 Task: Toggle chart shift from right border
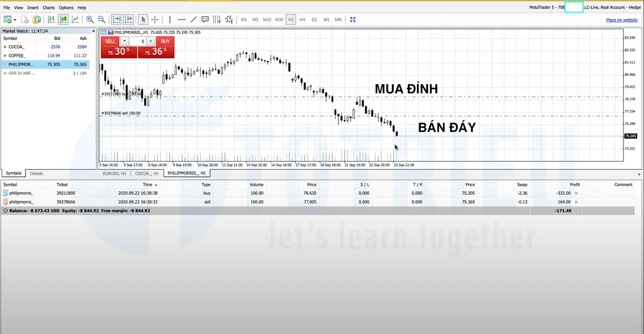tap(128, 19)
